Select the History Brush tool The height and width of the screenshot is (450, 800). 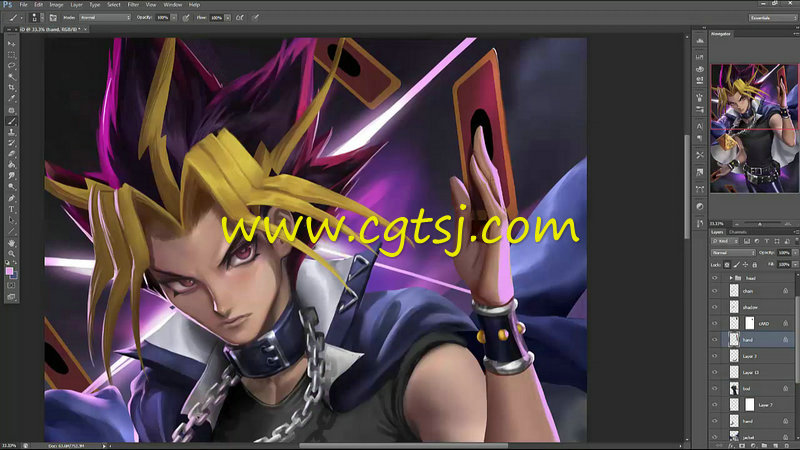click(x=11, y=143)
